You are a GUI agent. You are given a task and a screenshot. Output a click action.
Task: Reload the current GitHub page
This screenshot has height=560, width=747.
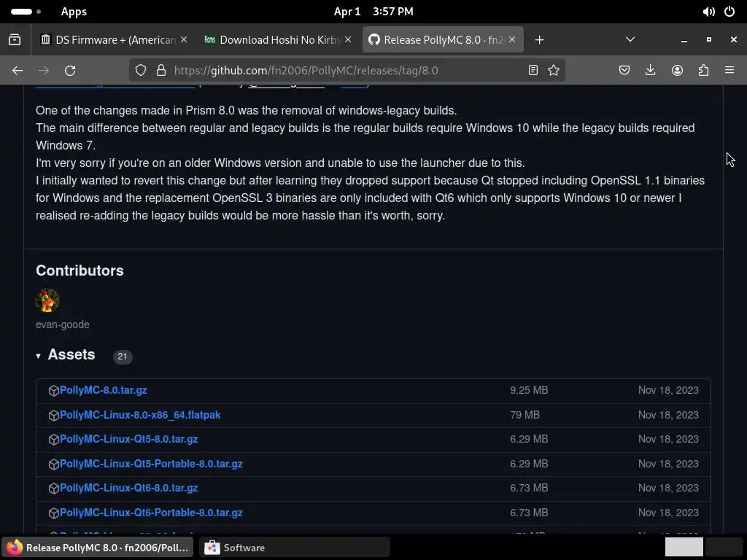70,71
